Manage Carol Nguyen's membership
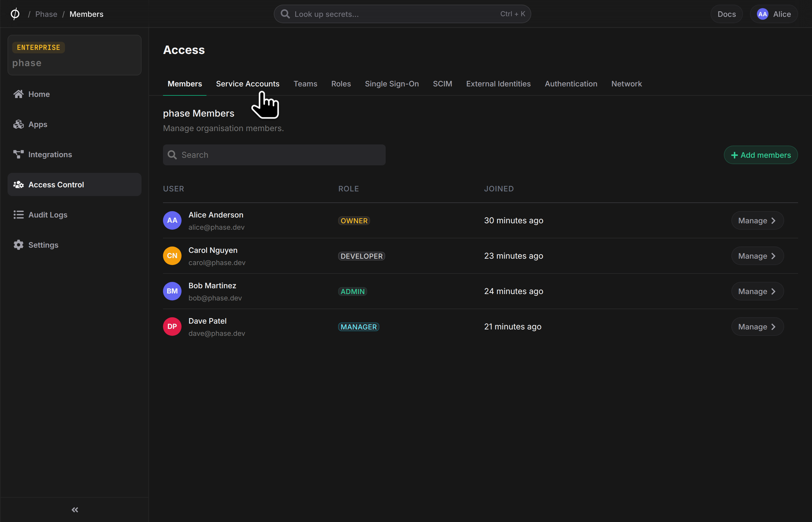812x522 pixels. (x=757, y=255)
